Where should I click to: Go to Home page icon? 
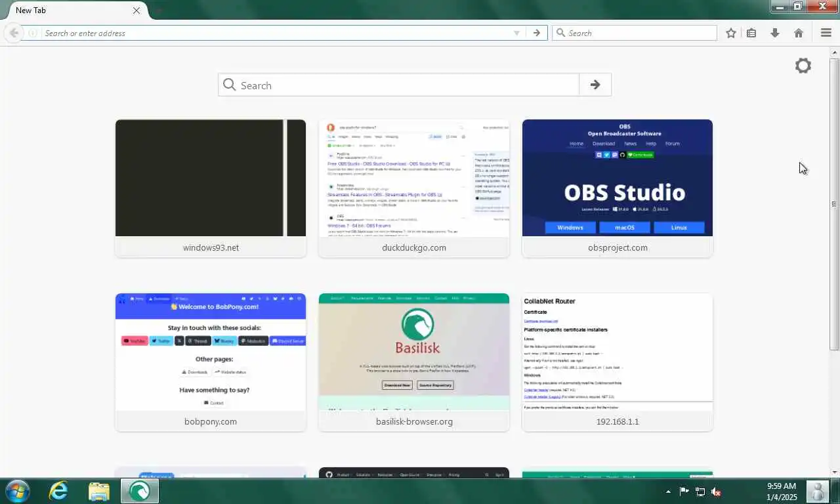[x=799, y=33]
